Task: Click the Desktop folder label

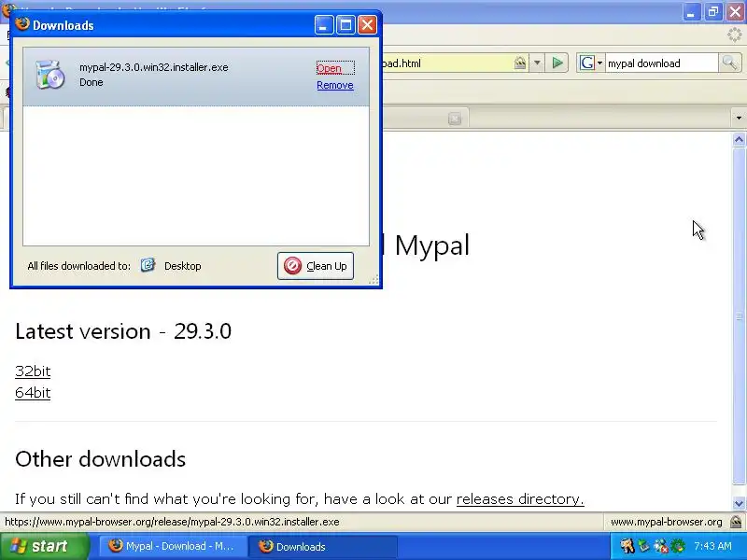Action: pos(182,266)
